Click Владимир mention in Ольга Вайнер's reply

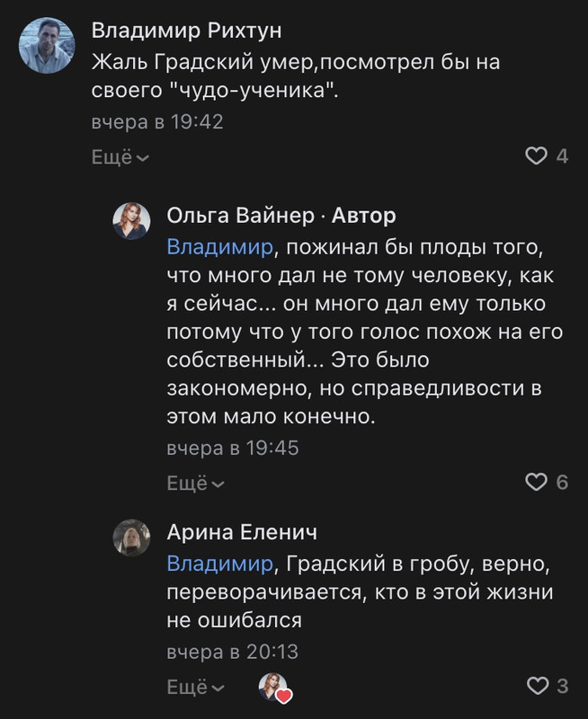(219, 247)
